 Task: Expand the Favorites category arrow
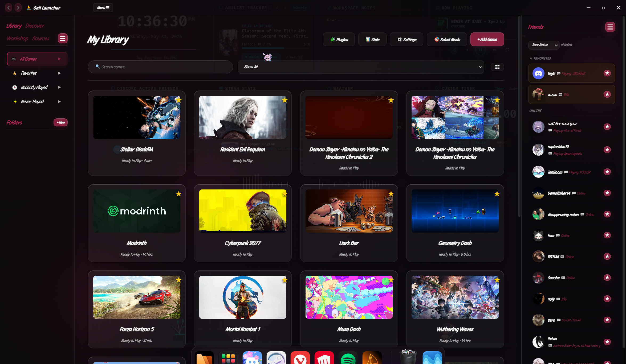(x=59, y=73)
